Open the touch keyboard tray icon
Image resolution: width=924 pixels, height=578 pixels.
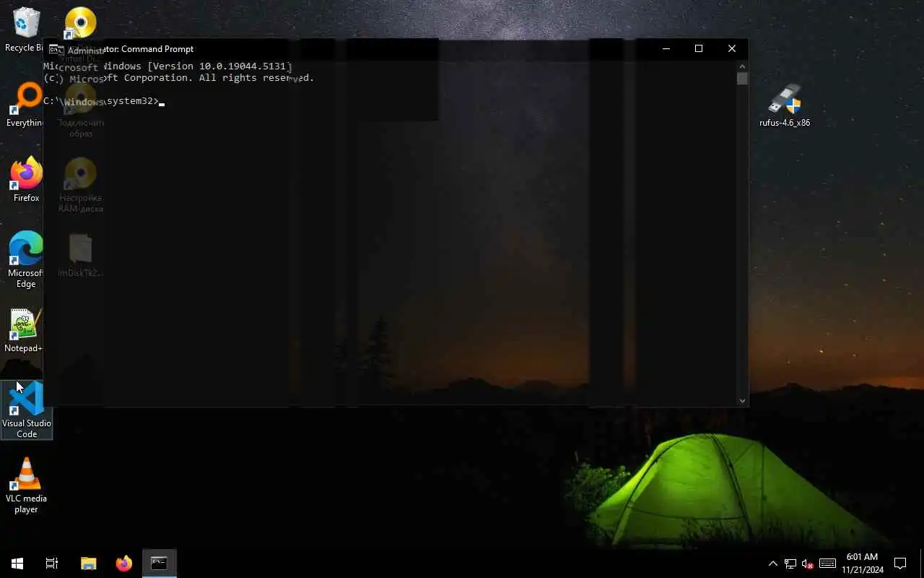click(x=828, y=564)
